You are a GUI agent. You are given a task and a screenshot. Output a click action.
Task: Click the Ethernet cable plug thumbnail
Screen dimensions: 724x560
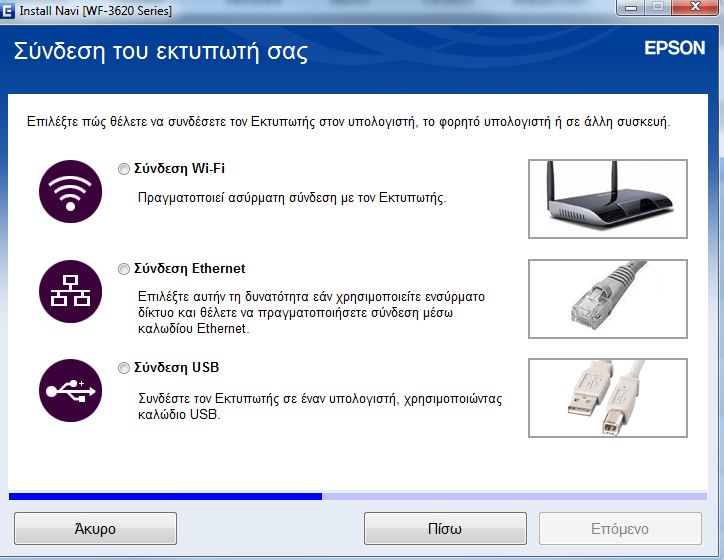pos(608,299)
